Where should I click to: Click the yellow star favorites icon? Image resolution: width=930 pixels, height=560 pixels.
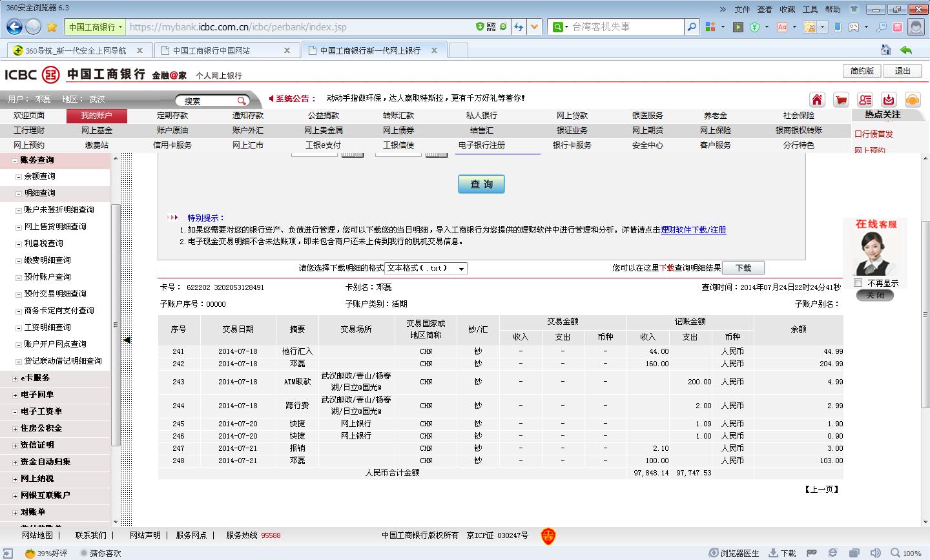click(52, 26)
